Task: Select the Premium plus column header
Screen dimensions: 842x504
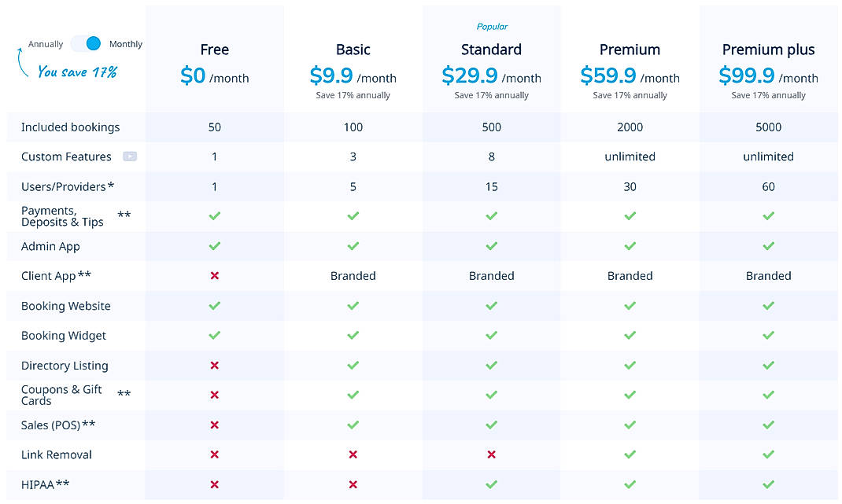Action: tap(768, 49)
